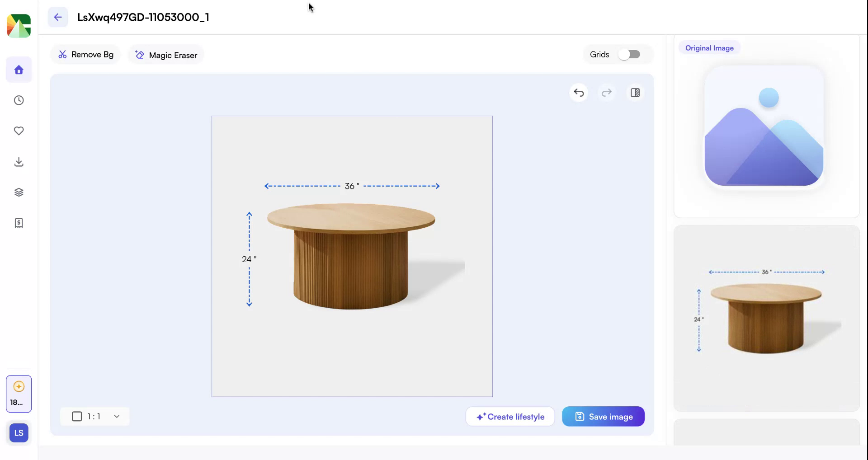Open the Layers stack icon in the sidebar

tap(19, 192)
